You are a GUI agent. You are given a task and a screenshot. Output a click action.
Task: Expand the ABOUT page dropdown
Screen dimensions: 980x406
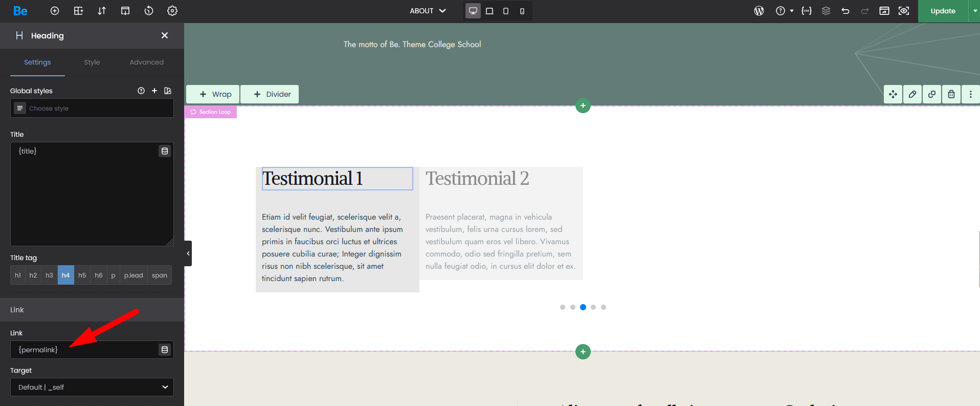428,11
